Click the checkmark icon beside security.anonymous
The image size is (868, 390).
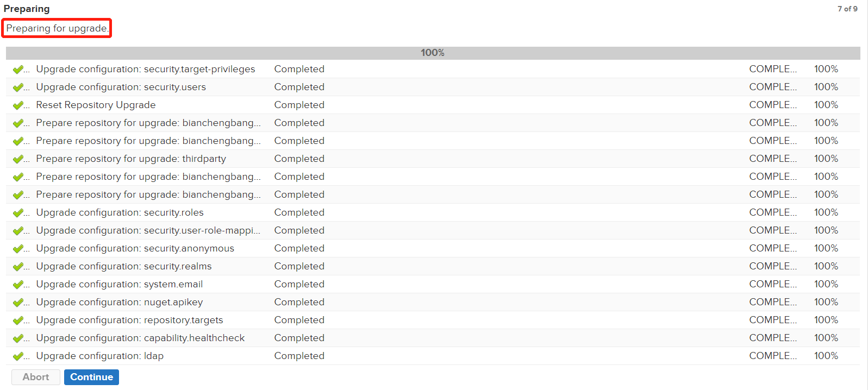pos(18,249)
